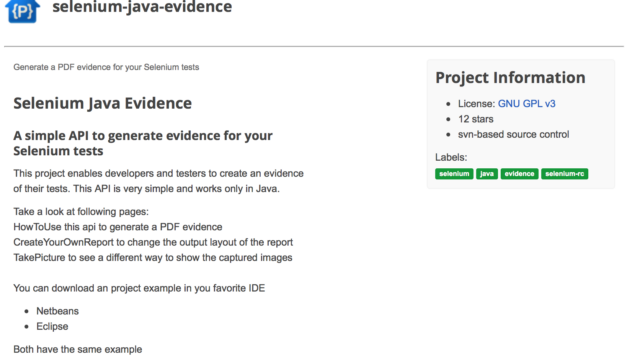Image resolution: width=640 pixels, height=360 pixels.
Task: Click the selenium-rc label tag
Action: pos(564,174)
